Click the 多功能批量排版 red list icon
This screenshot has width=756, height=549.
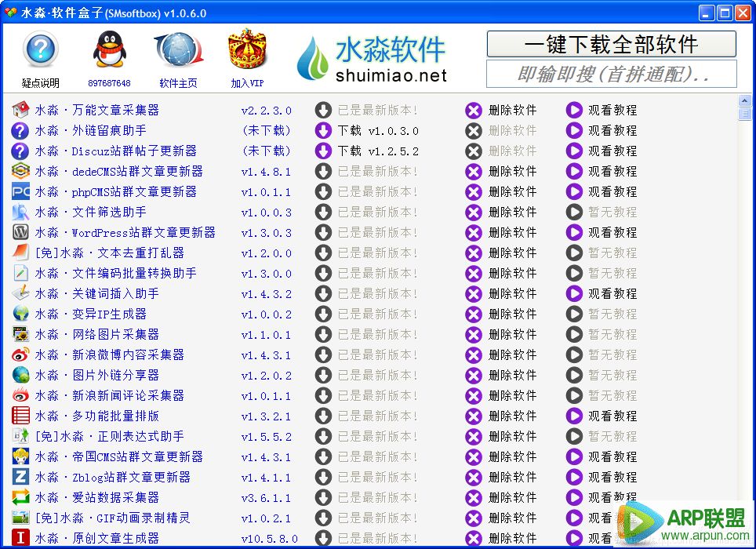pos(20,416)
